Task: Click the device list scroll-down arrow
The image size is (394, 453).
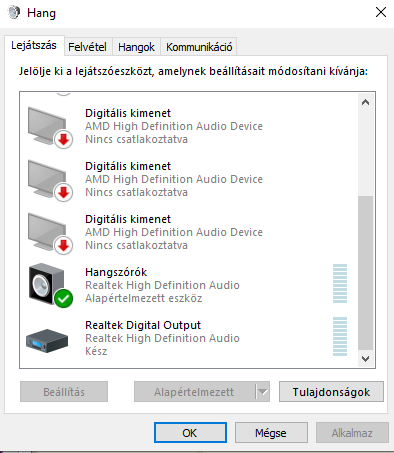Action: (365, 359)
